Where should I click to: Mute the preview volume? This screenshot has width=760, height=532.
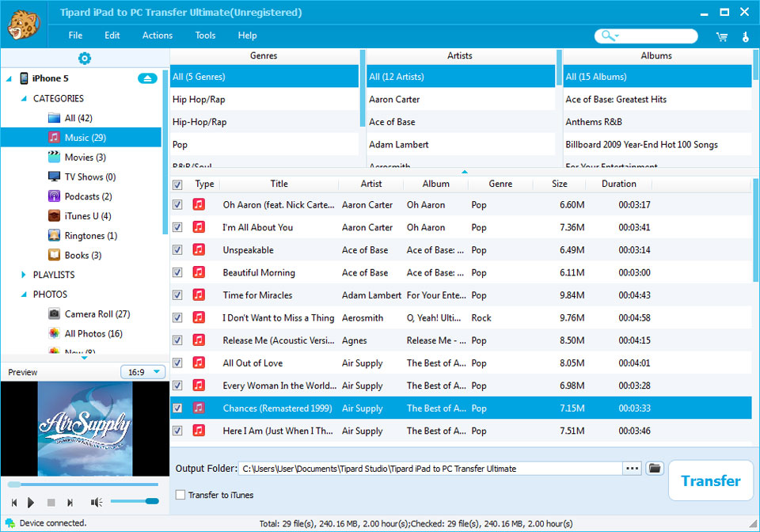pyautogui.click(x=96, y=503)
